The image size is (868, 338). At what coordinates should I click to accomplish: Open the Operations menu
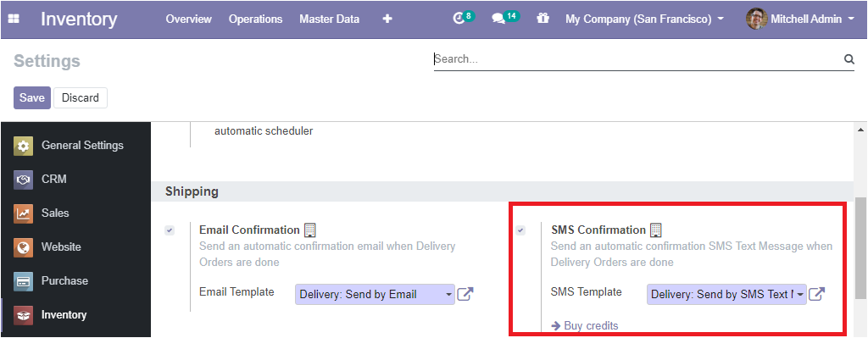256,19
